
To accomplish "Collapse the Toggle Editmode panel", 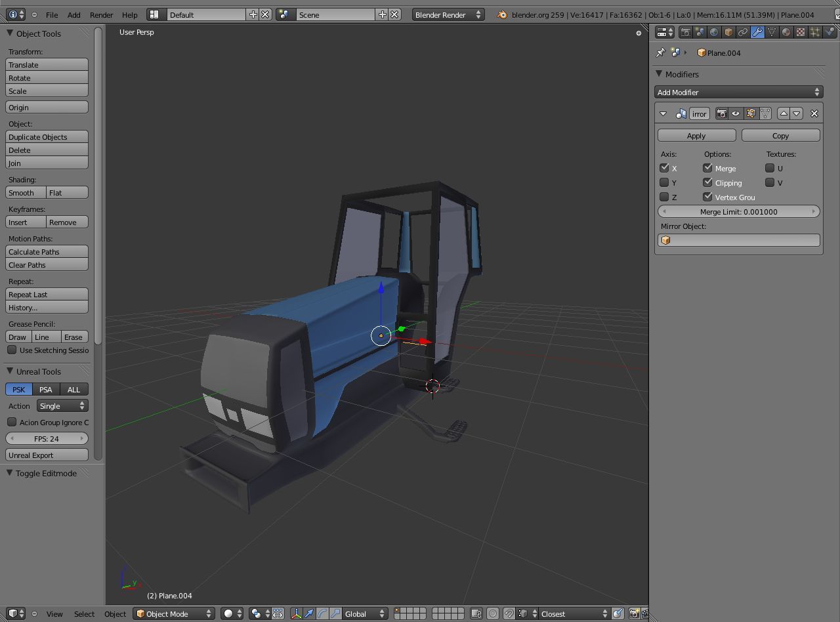I will (10, 473).
